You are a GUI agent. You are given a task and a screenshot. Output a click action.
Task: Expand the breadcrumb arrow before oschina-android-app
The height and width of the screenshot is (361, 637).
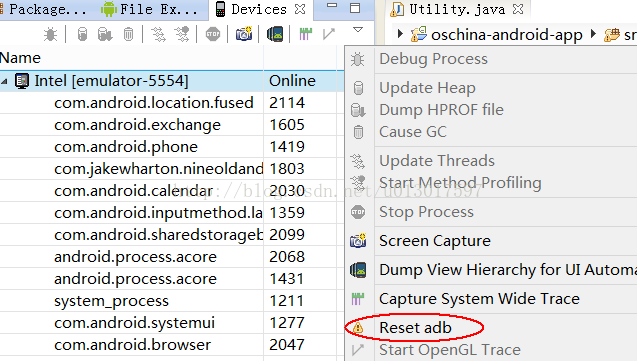[x=400, y=33]
